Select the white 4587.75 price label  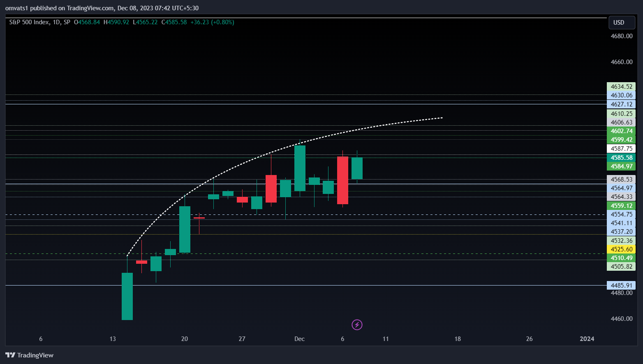[x=621, y=149]
